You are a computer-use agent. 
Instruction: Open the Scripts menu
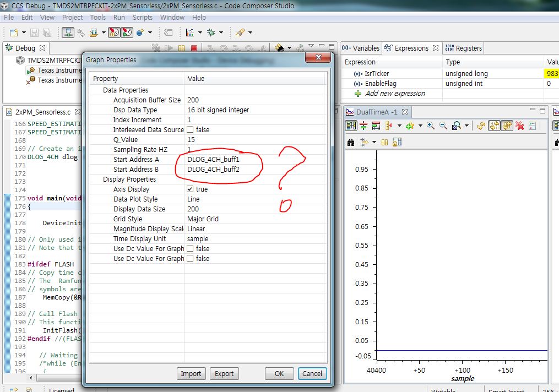[142, 17]
